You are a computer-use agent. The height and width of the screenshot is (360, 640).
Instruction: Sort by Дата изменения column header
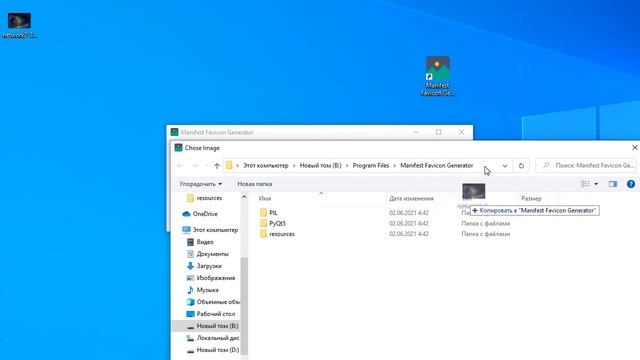pos(411,198)
